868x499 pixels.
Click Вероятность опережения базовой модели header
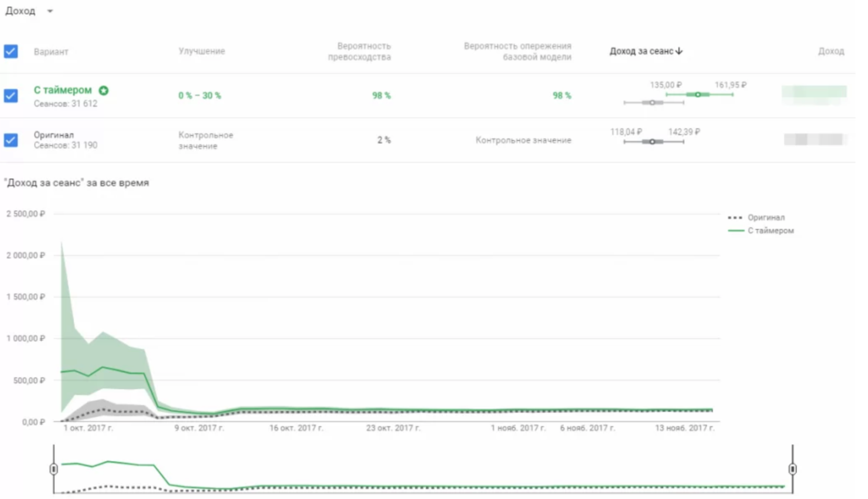tap(518, 51)
